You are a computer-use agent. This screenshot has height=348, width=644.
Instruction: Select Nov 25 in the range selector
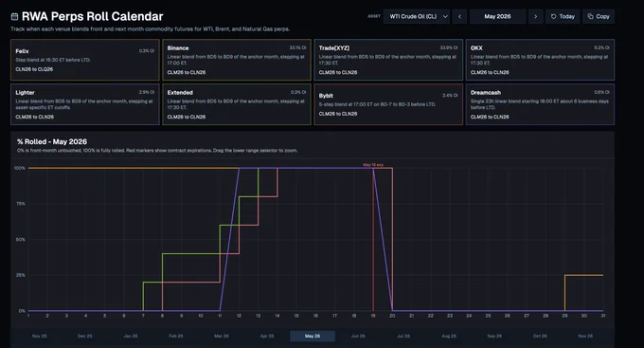40,336
